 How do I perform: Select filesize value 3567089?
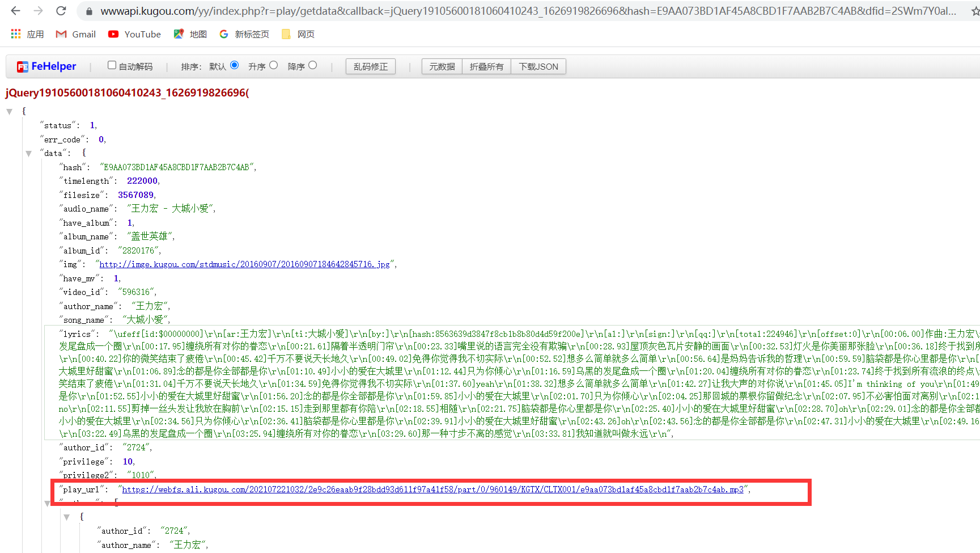(x=135, y=195)
